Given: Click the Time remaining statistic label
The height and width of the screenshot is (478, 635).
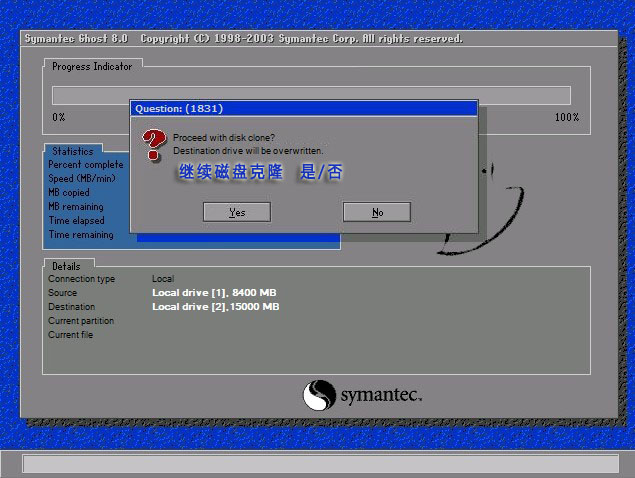Looking at the screenshot, I should tap(81, 234).
